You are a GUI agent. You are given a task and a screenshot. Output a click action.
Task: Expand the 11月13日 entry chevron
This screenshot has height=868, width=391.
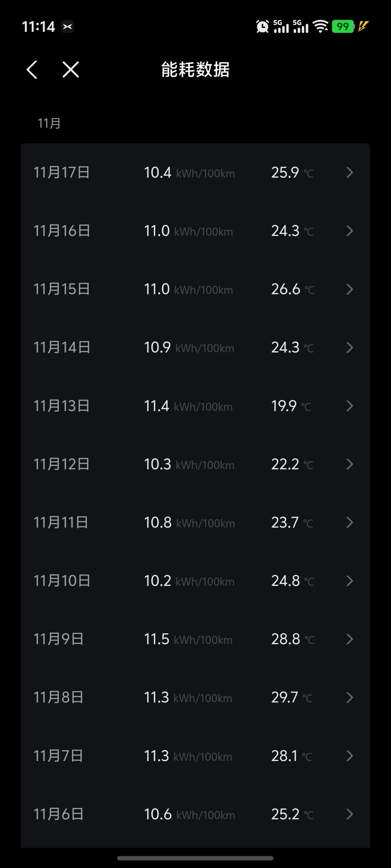[350, 406]
